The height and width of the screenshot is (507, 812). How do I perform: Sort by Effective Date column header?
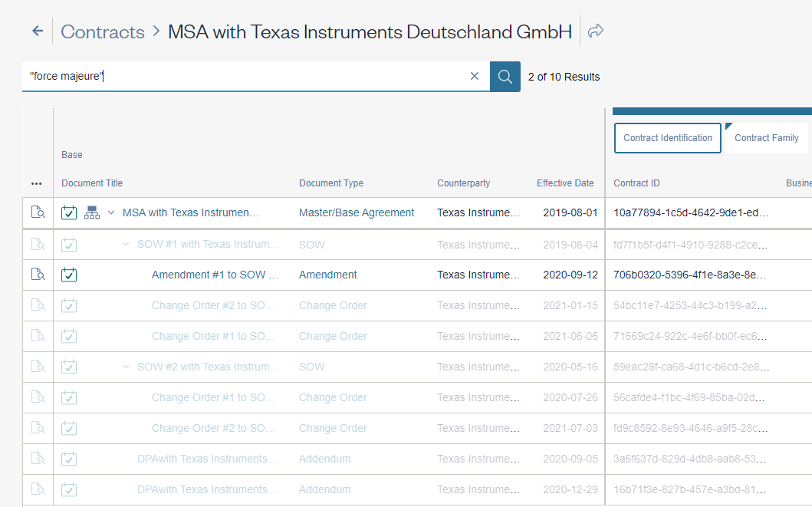tap(564, 183)
